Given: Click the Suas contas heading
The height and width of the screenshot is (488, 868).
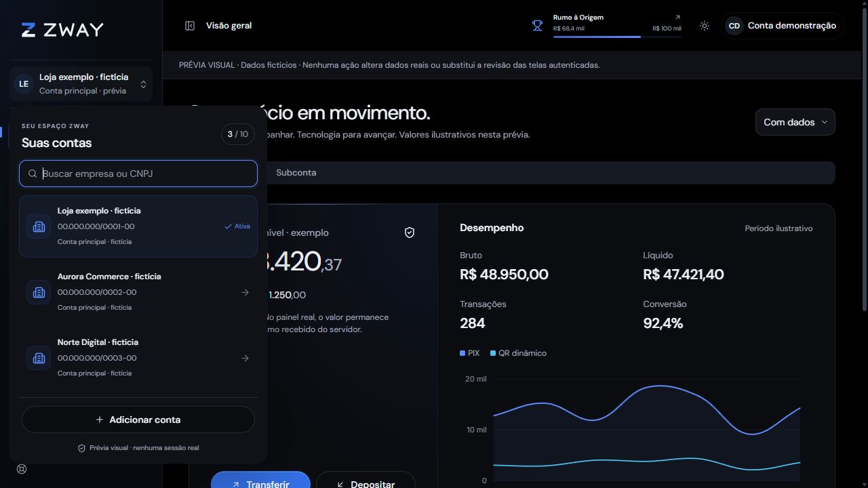Looking at the screenshot, I should coord(56,143).
